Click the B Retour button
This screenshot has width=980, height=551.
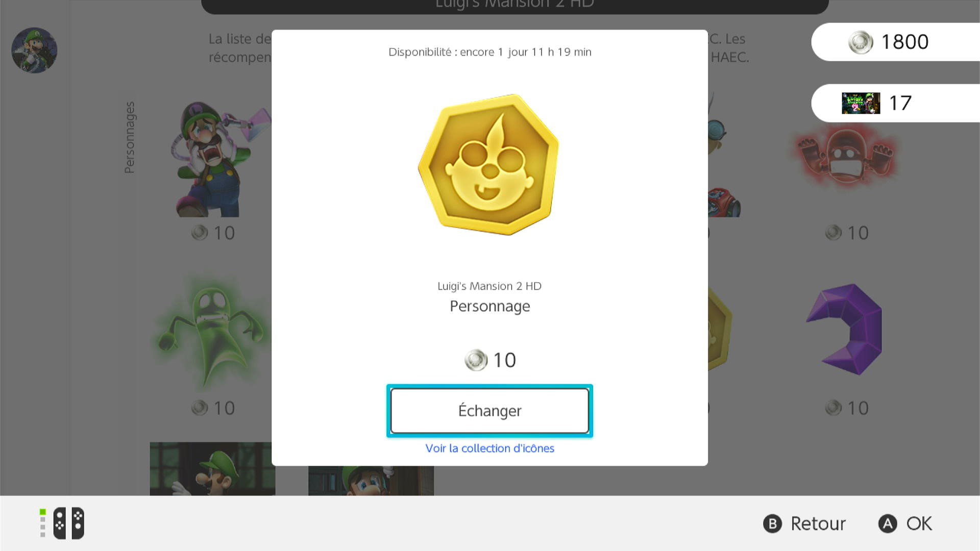coord(804,523)
